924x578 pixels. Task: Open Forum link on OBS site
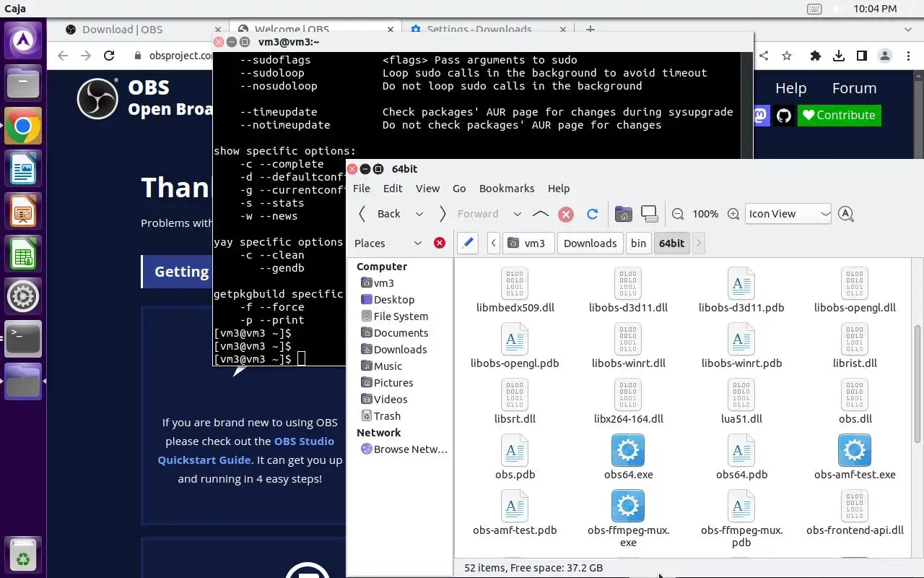click(854, 88)
